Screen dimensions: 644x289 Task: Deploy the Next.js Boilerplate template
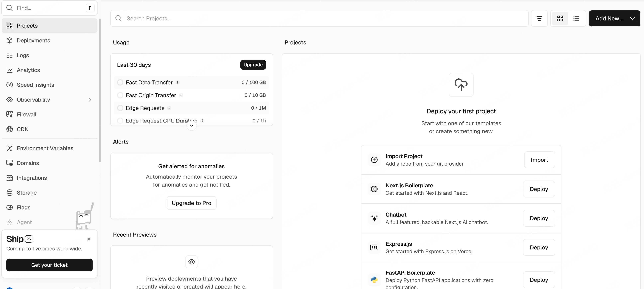(539, 189)
